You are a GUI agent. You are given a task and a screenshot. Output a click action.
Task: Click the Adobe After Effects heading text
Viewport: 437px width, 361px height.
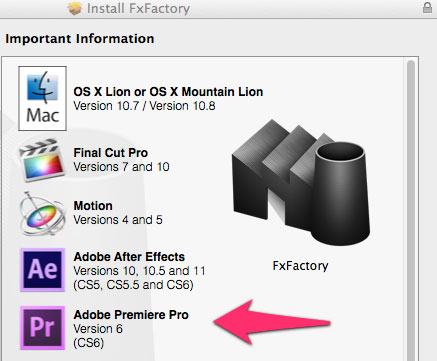coord(129,257)
